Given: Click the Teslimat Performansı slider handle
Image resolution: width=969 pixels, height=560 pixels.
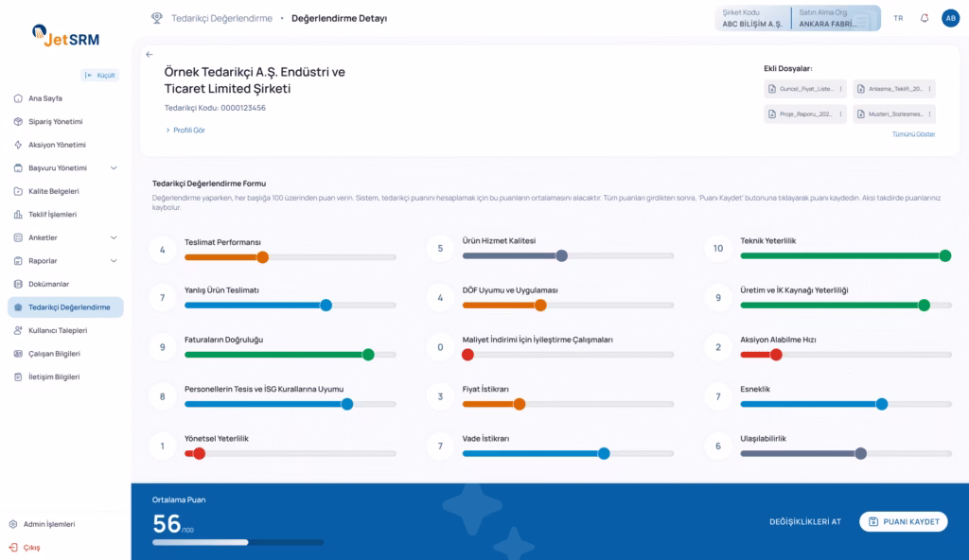Looking at the screenshot, I should click(263, 256).
